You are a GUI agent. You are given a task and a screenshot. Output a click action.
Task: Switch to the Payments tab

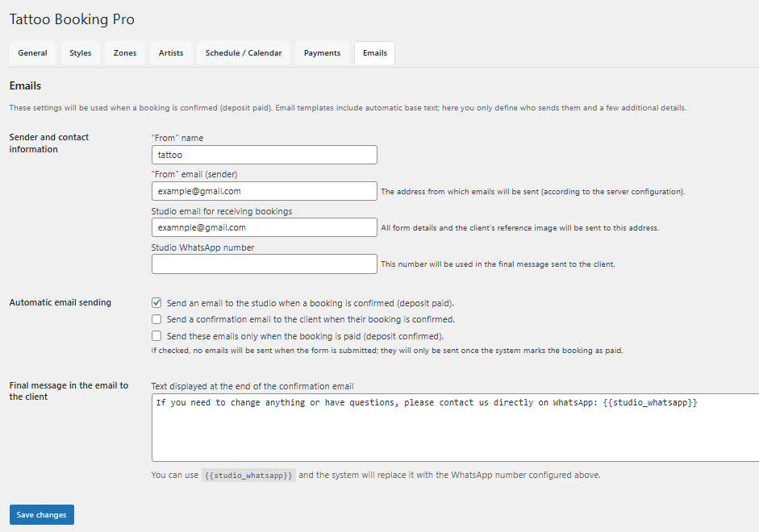pyautogui.click(x=322, y=53)
